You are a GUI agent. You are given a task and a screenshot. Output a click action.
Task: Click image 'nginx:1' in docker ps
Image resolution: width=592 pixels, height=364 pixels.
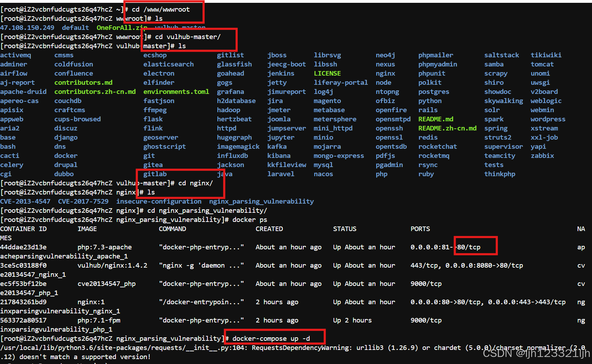91,302
